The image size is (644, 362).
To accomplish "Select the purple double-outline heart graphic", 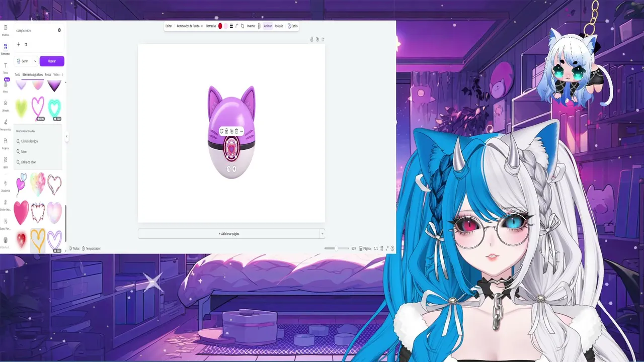I will [54, 240].
